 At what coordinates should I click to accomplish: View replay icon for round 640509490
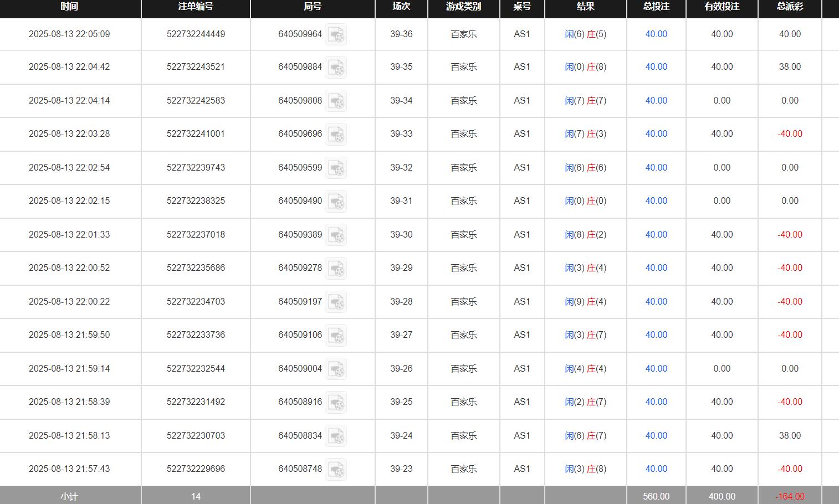click(336, 201)
